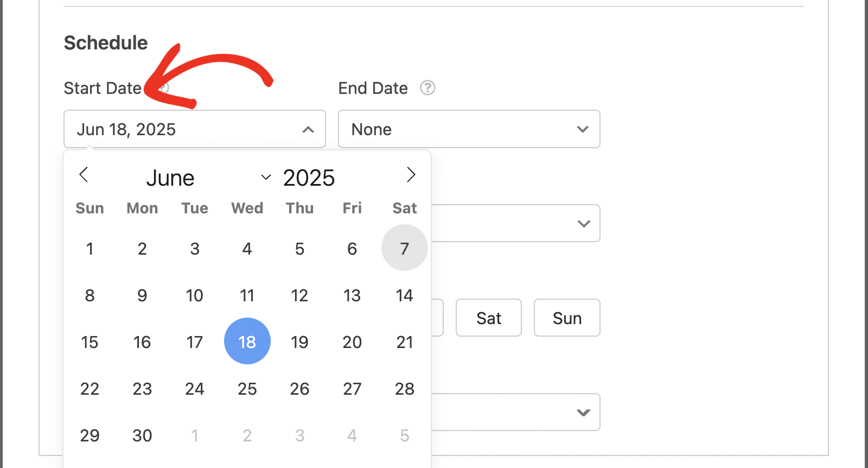Select the highlighted date June 18
The image size is (868, 468).
(247, 341)
